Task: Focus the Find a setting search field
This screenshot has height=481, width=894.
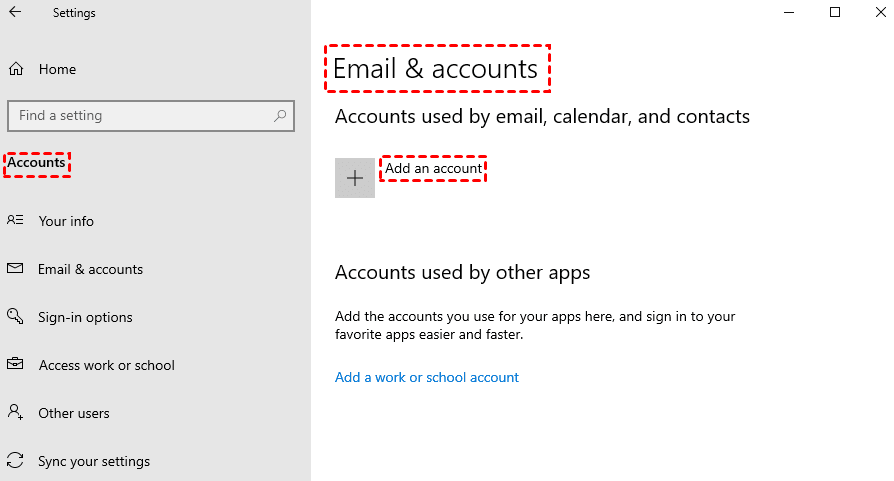Action: coord(140,116)
